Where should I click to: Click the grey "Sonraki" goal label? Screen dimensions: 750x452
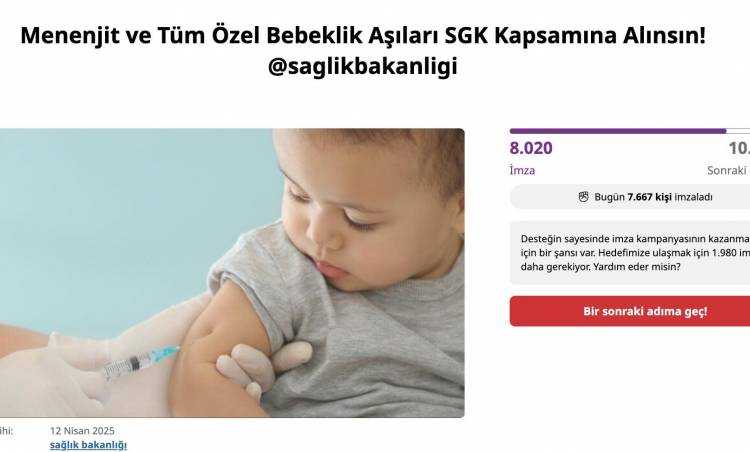click(728, 170)
